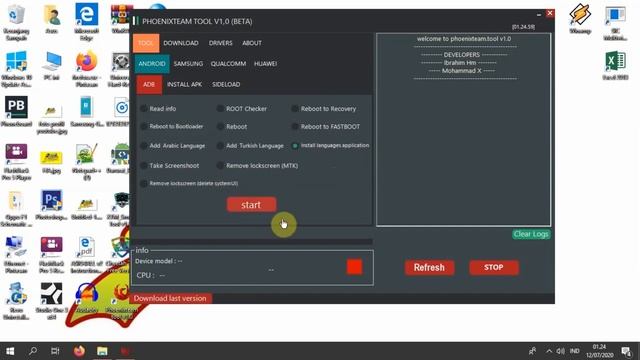This screenshot has width=640, height=360.
Task: Select the ADB tab
Action: point(149,84)
